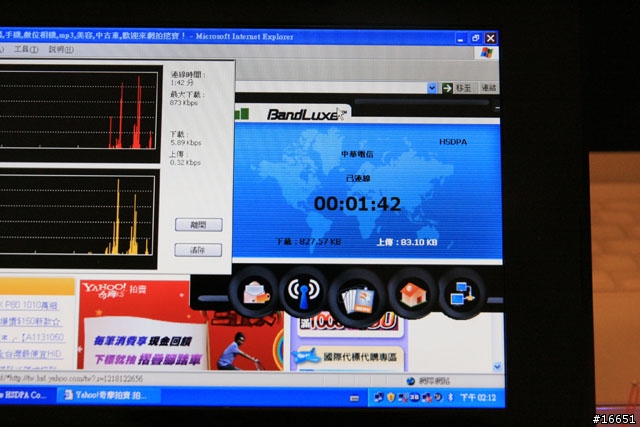This screenshot has height=427, width=640.
Task: Click the red download speed graph
Action: click(78, 109)
